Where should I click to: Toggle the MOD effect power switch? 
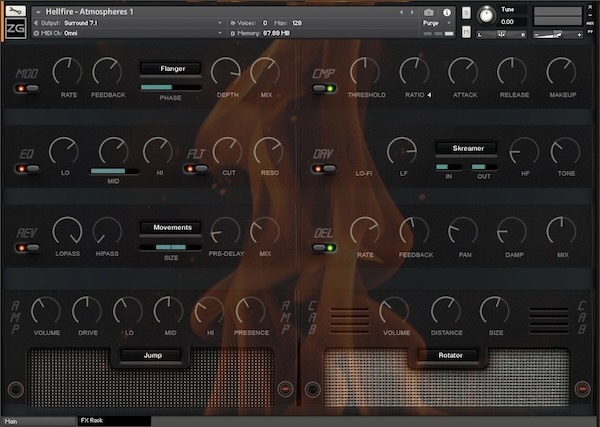point(27,88)
